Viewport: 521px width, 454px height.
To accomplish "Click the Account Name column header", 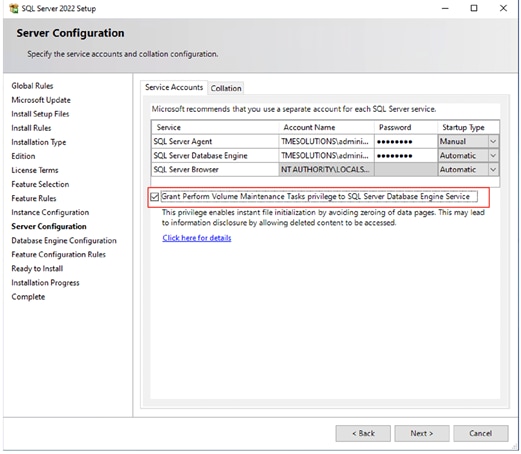I will pos(326,127).
